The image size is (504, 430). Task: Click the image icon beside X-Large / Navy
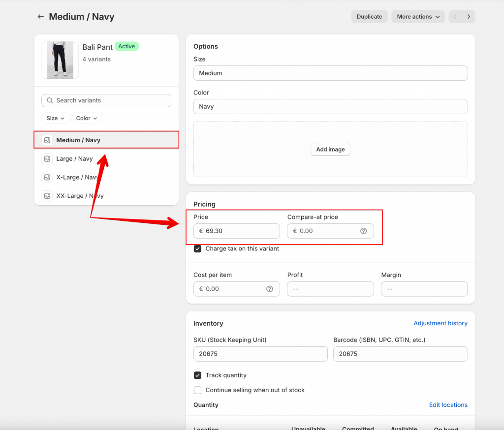coord(47,178)
